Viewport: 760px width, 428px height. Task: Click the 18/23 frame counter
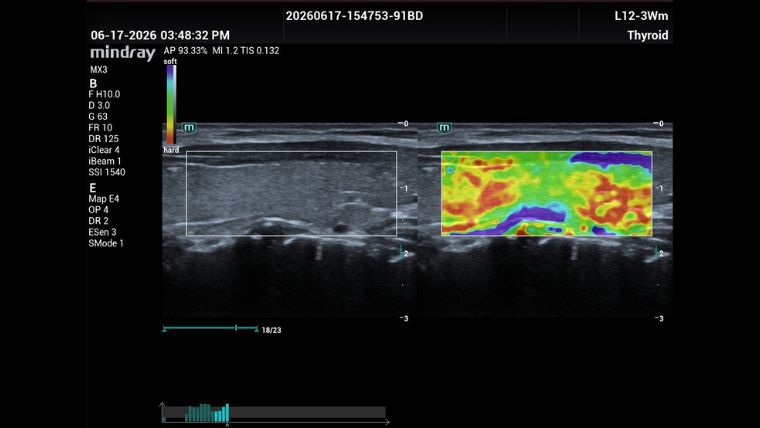click(271, 330)
